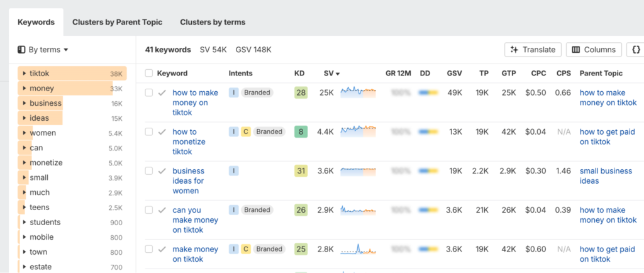Viewport: 644px width, 273px height.
Task: Open keyword 'how to make money on tiktok'
Action: coord(195,103)
